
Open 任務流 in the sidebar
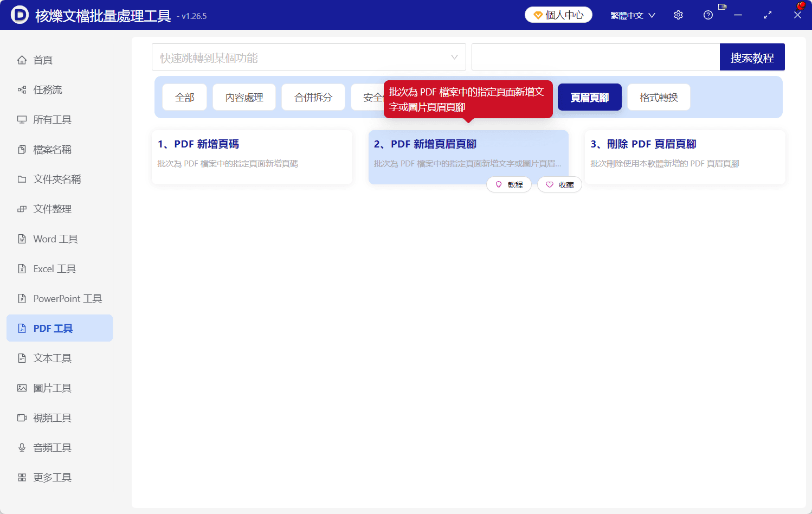60,90
